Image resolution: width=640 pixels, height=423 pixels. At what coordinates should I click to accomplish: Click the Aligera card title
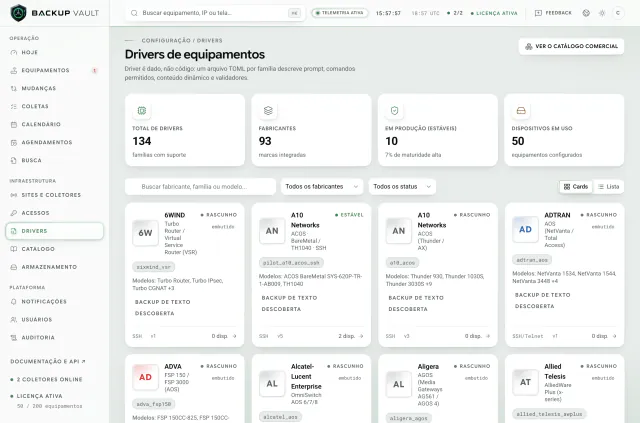428,367
